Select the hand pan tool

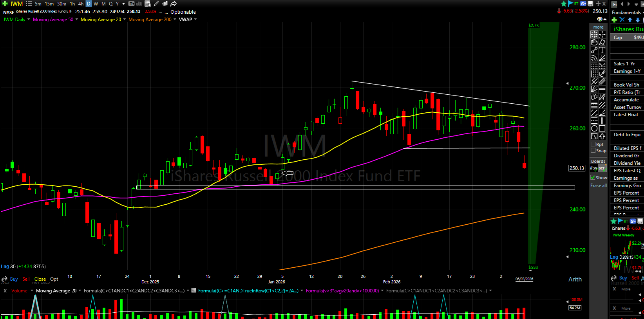click(x=594, y=42)
